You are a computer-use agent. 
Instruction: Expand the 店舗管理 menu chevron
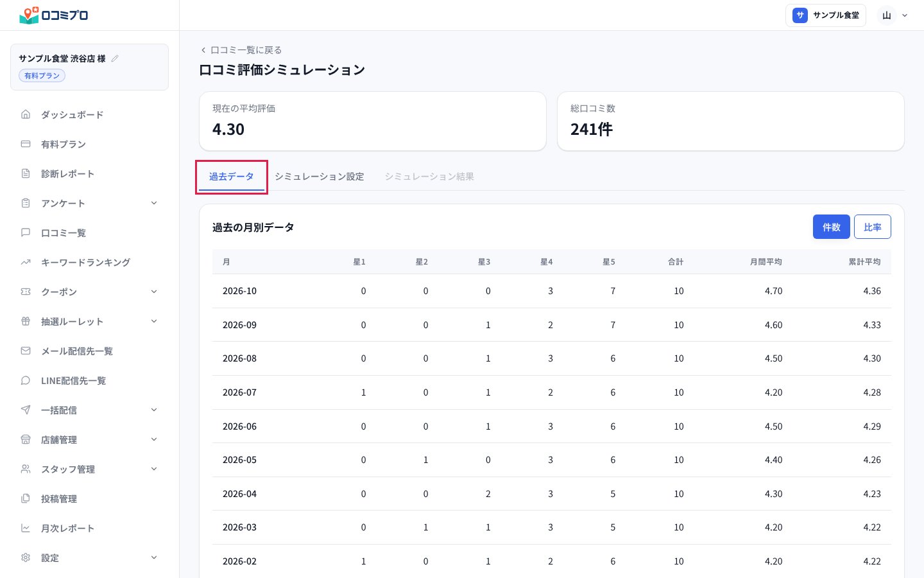154,439
